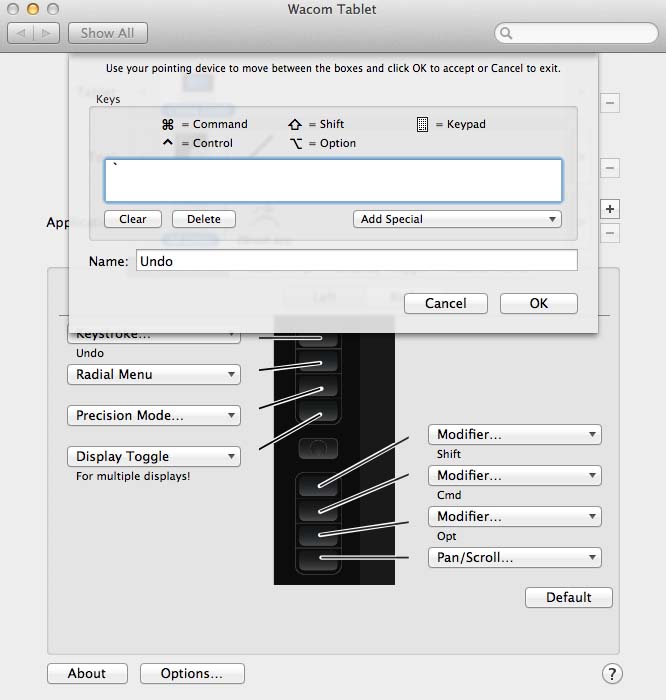The width and height of the screenshot is (666, 700).
Task: Cancel the keystroke dialog
Action: pos(445,304)
